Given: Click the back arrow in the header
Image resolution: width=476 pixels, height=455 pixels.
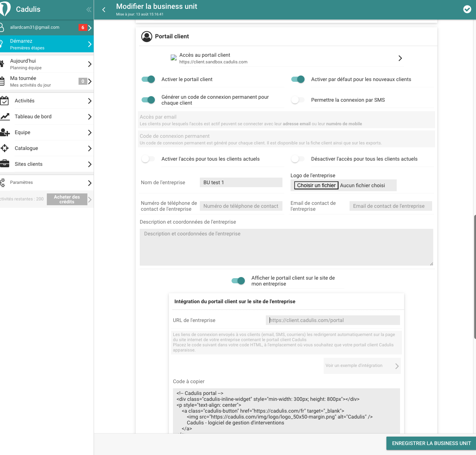Looking at the screenshot, I should [x=104, y=10].
